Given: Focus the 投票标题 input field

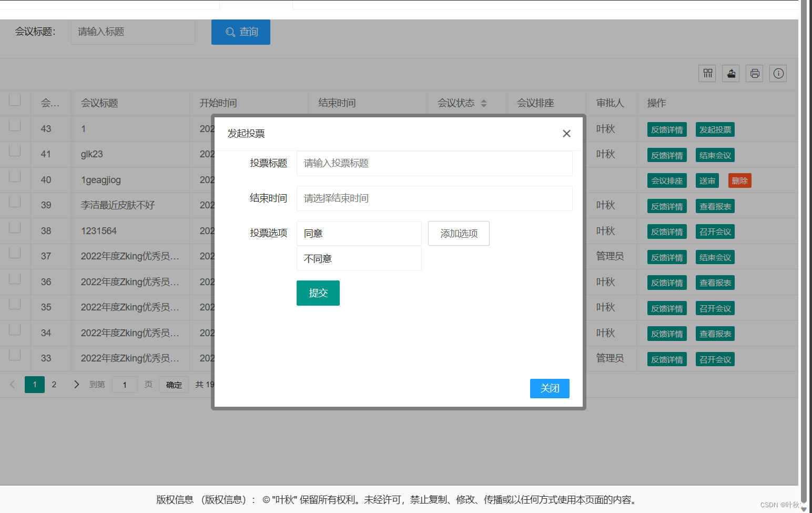Looking at the screenshot, I should click(434, 164).
